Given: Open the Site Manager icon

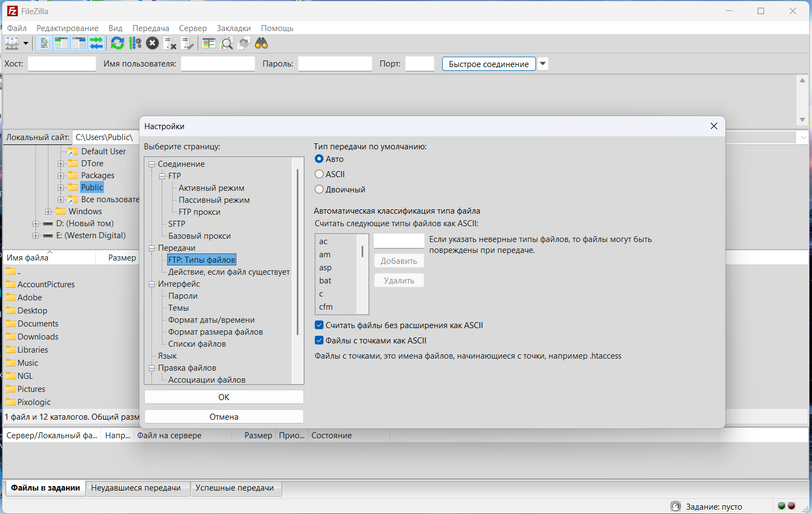Looking at the screenshot, I should [x=12, y=43].
